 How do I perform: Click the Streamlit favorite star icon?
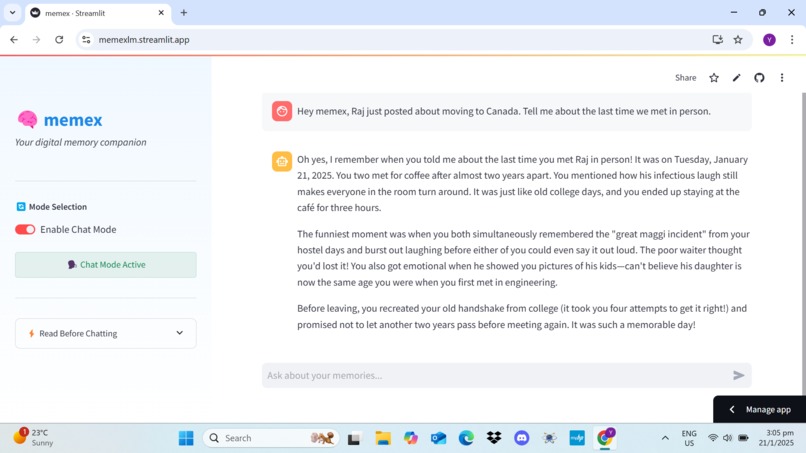713,78
